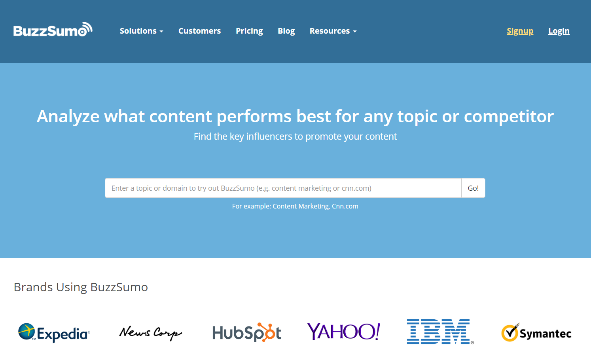Click the Expedia brand logo

point(54,332)
